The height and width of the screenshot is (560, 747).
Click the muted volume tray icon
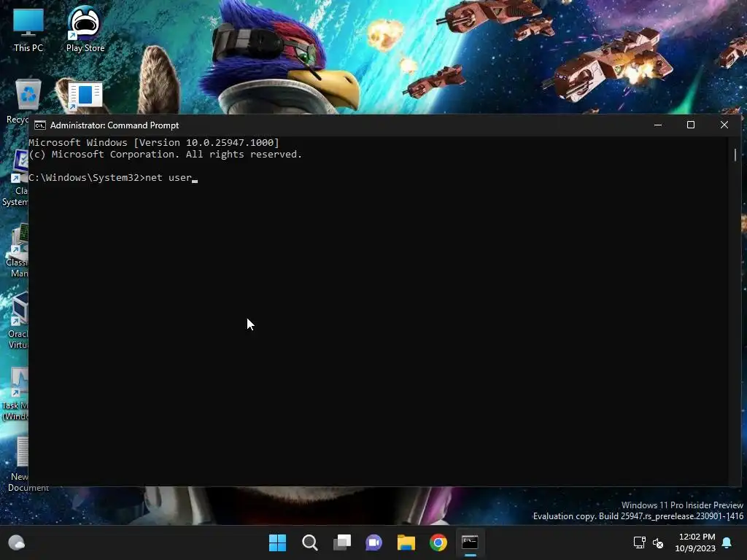pos(658,542)
